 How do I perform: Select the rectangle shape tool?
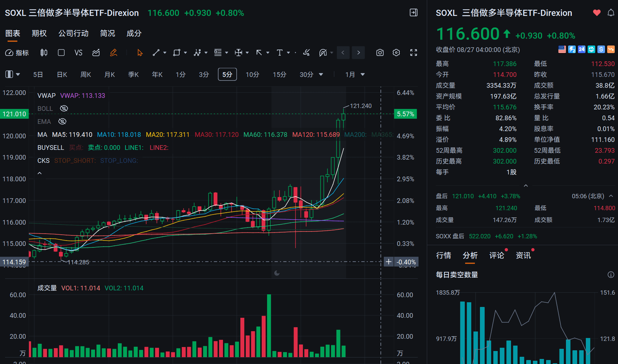pos(177,53)
